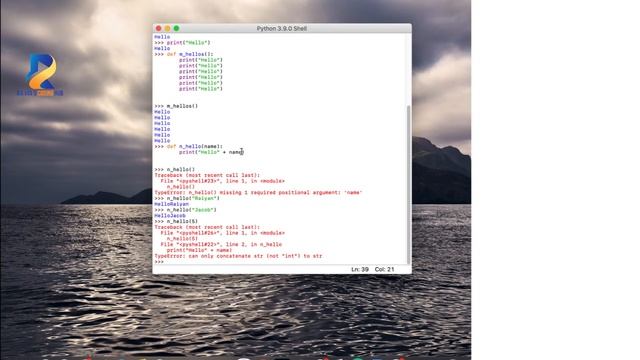Minimize the Python Shell with yellow button

pyautogui.click(x=167, y=28)
